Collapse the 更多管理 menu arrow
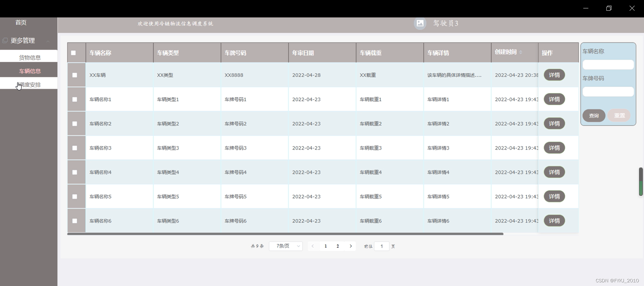This screenshot has width=644, height=286. [x=48, y=41]
